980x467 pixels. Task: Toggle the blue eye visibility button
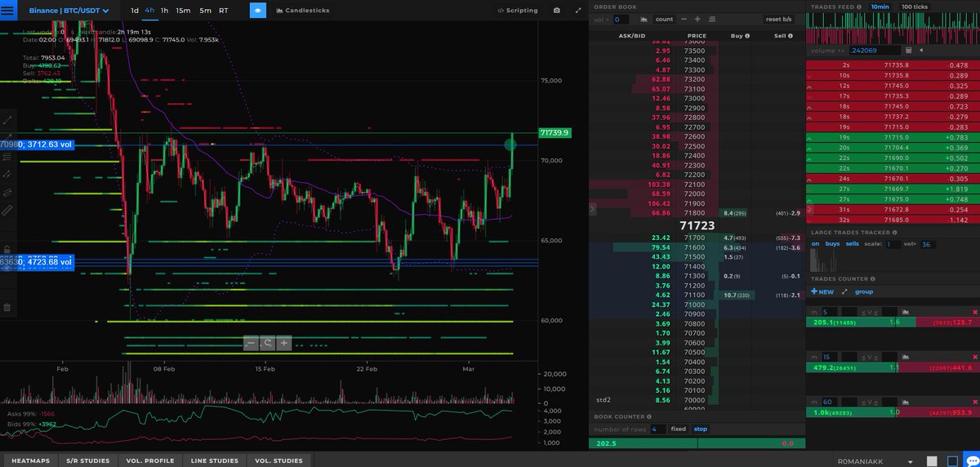pyautogui.click(x=257, y=11)
